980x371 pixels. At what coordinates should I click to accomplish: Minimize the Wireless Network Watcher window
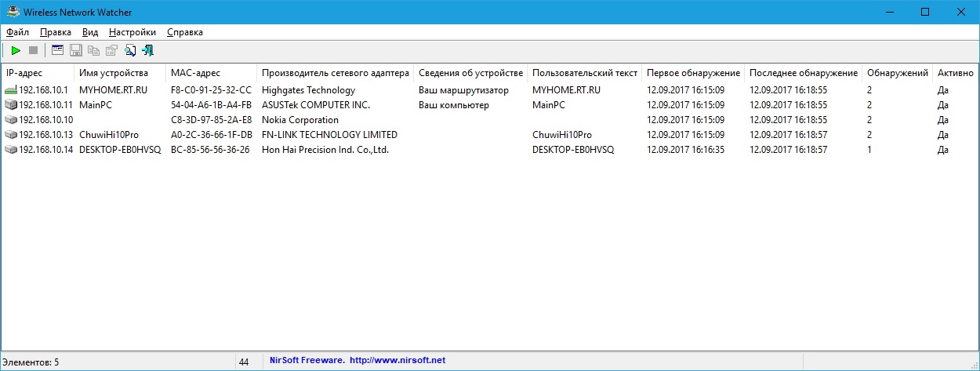coord(889,12)
